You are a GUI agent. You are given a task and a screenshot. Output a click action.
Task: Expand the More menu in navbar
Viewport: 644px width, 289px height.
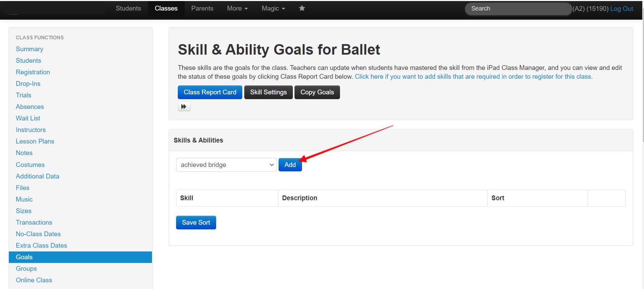237,8
